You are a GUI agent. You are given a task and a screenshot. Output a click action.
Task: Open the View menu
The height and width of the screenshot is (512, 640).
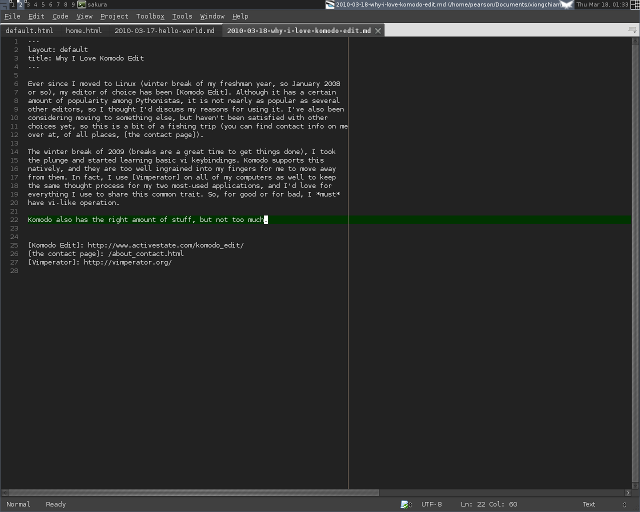pyautogui.click(x=84, y=16)
